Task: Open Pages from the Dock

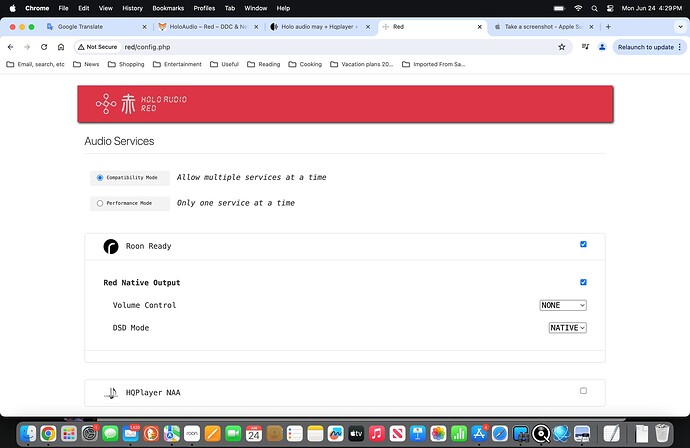Action: pyautogui.click(x=213, y=433)
